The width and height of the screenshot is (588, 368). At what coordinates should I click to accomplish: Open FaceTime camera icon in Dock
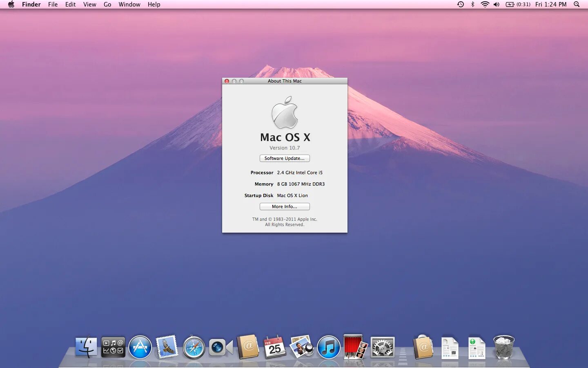tap(221, 348)
